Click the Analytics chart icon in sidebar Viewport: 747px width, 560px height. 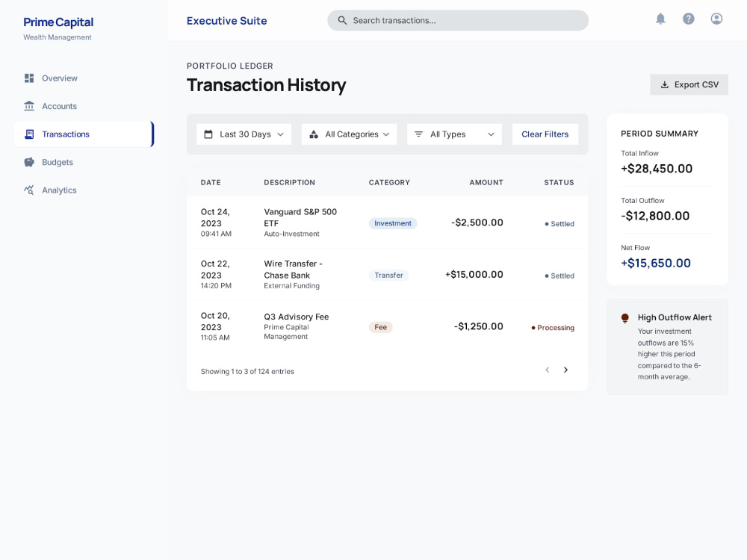[x=29, y=190]
